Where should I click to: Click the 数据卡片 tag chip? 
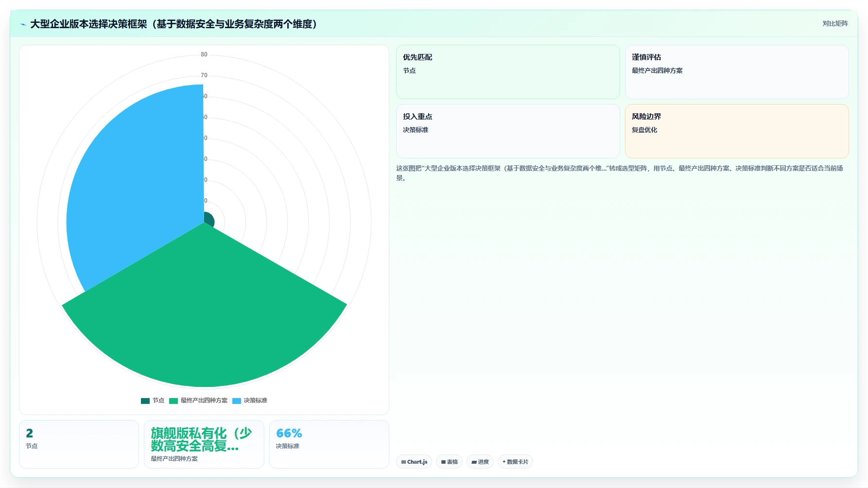[515, 462]
